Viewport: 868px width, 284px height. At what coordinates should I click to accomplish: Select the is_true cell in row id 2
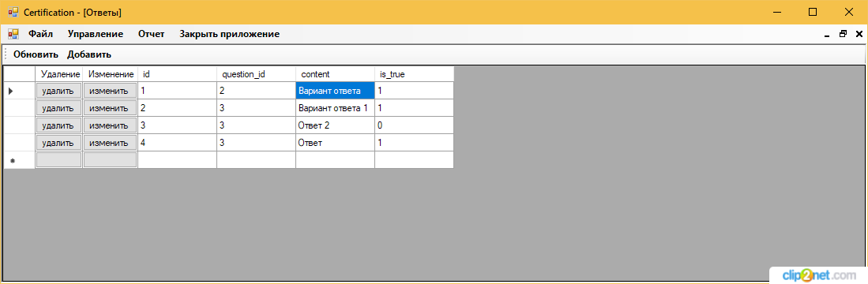[415, 108]
